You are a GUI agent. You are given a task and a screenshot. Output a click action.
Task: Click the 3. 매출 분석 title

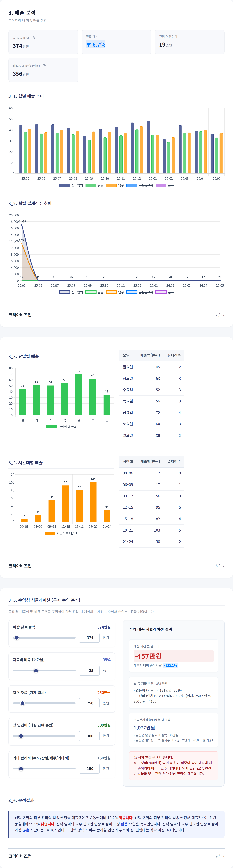(22, 12)
